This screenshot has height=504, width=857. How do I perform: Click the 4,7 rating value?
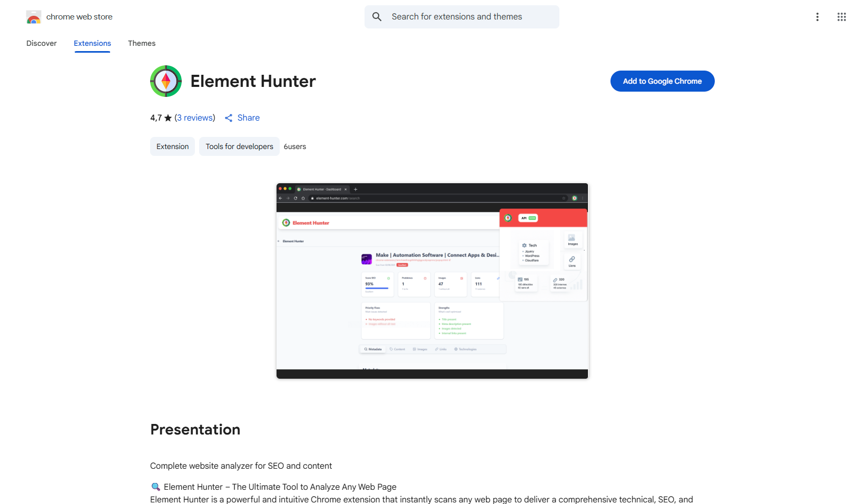156,118
